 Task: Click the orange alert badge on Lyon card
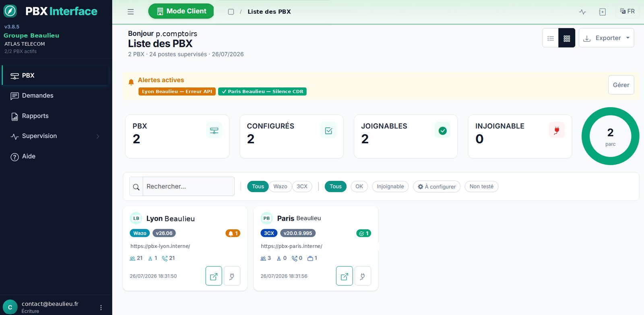(233, 233)
